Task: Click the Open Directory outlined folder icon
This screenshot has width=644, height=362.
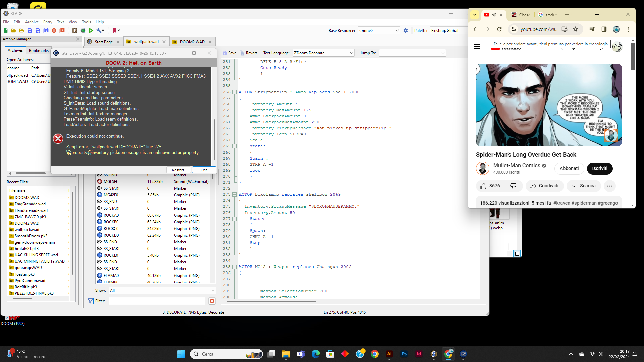Action: tap(22, 31)
